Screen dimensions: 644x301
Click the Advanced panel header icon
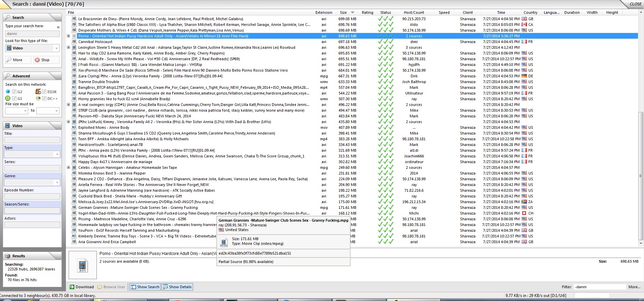[8, 76]
